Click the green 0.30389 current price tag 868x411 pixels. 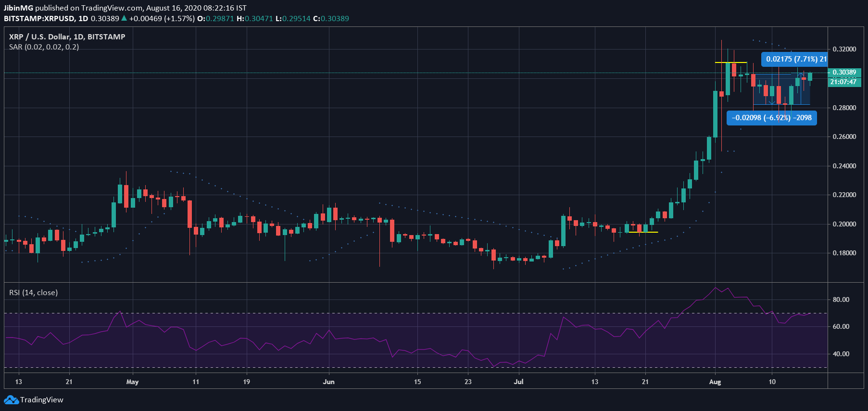pos(844,73)
